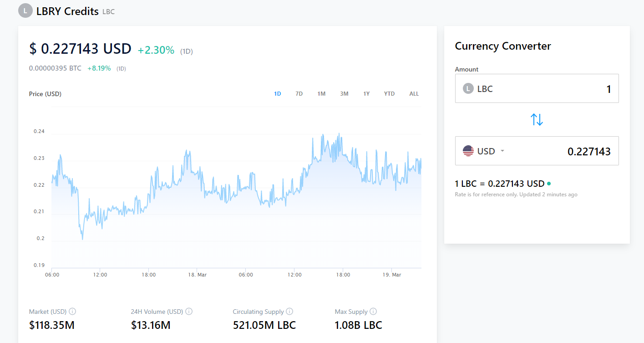Click the US flag icon in converter
Image resolution: width=644 pixels, height=343 pixels.
[x=468, y=151]
